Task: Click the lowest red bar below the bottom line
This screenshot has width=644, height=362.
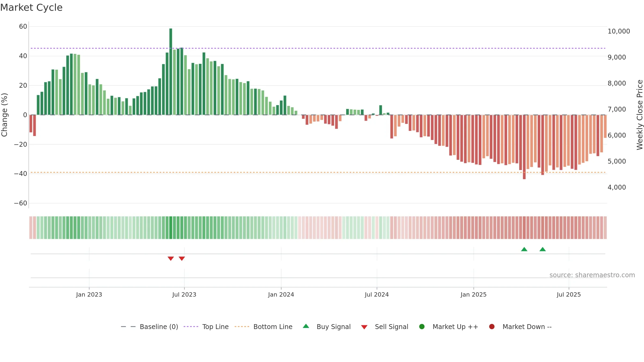Action: (x=524, y=147)
